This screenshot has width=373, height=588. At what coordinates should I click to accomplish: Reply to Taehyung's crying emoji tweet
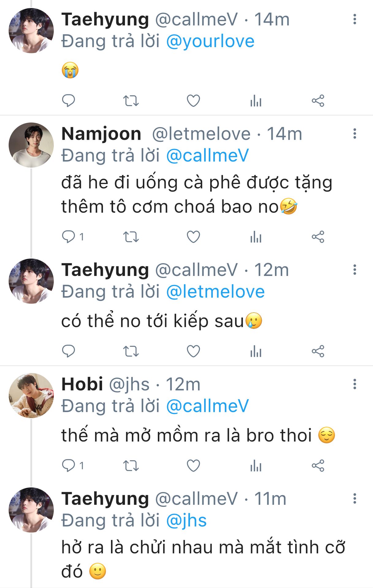click(x=68, y=101)
